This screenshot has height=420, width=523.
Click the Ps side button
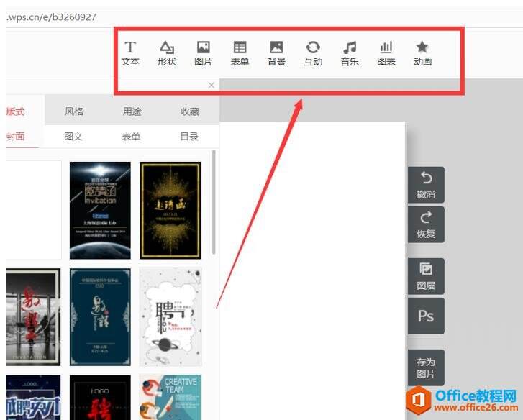click(x=426, y=316)
